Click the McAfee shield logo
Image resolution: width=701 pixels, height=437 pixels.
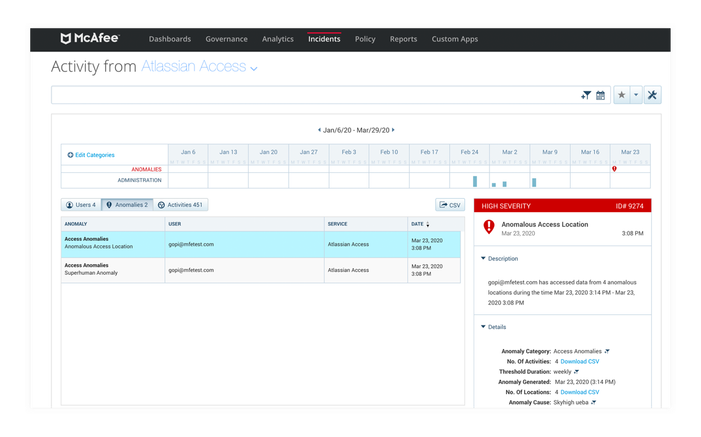click(x=66, y=38)
